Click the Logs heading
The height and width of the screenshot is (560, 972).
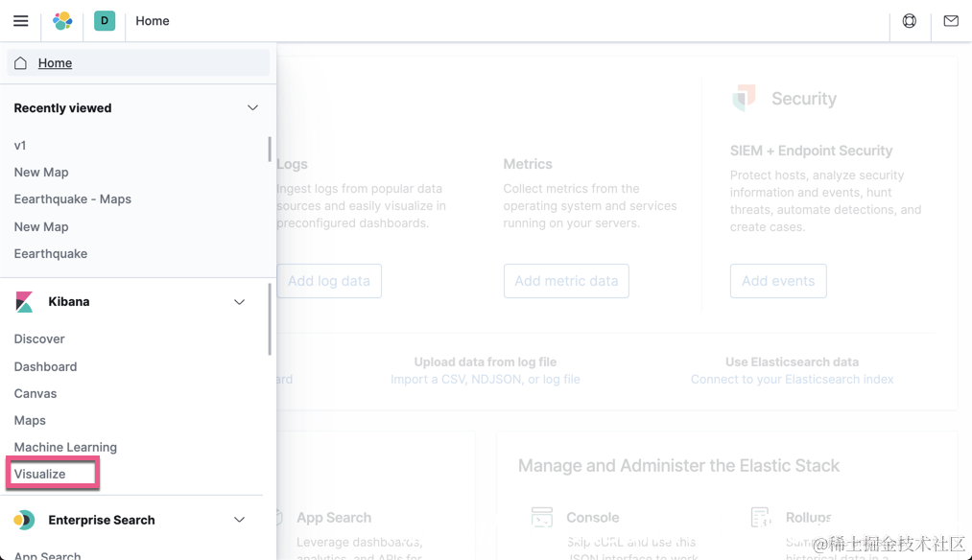(x=292, y=164)
